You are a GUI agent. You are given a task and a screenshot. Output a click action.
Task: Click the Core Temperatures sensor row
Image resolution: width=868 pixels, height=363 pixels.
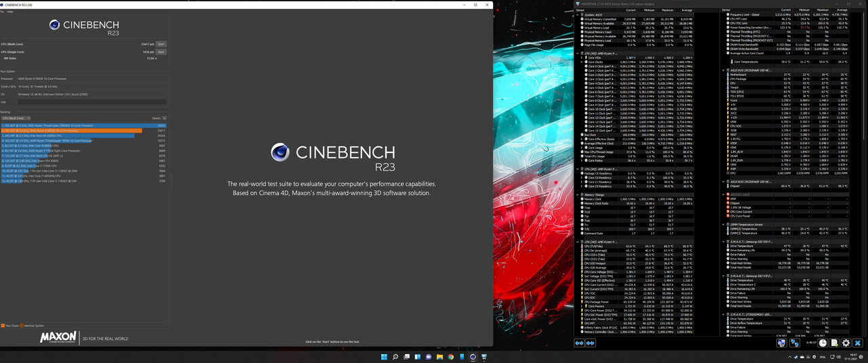point(789,62)
